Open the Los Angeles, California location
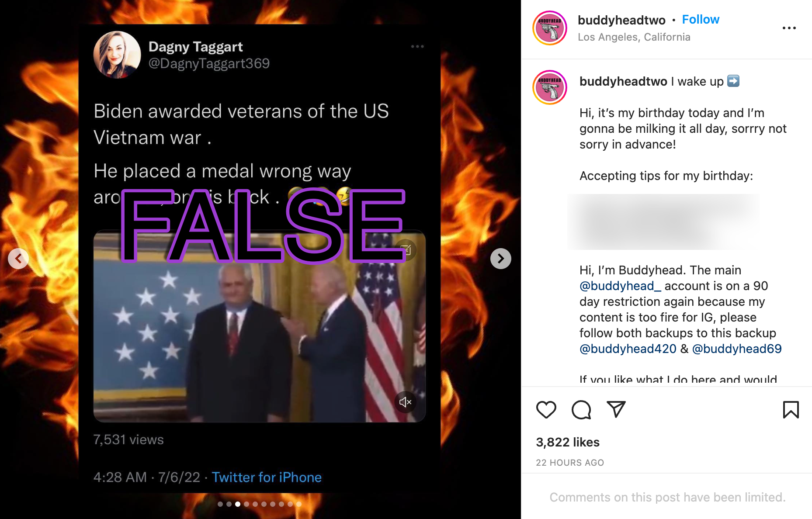Screen dimensions: 812x519 (634, 37)
